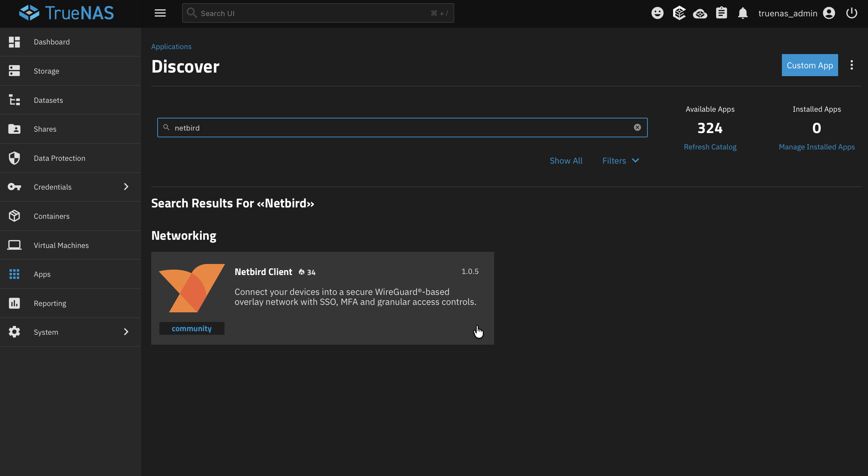
Task: Open the jobs clipboard icon
Action: 721,13
